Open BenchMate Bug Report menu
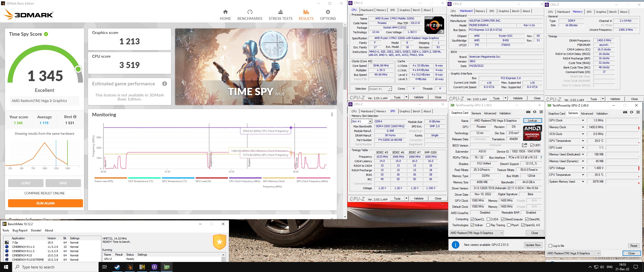Screen dimensions: 644x272 pyautogui.click(x=20, y=230)
